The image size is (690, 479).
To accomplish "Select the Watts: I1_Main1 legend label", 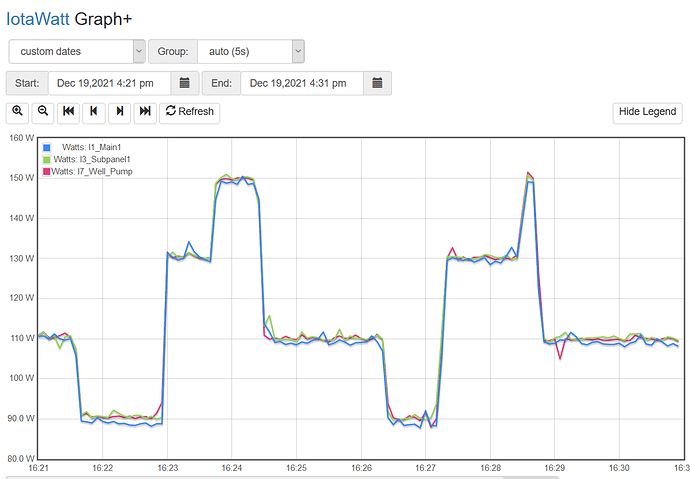I will 92,147.
